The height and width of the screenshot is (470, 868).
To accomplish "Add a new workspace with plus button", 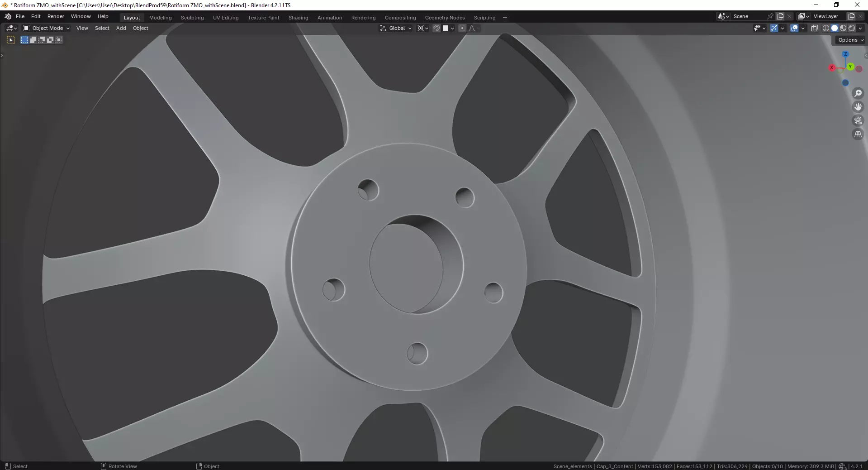I will pyautogui.click(x=505, y=18).
